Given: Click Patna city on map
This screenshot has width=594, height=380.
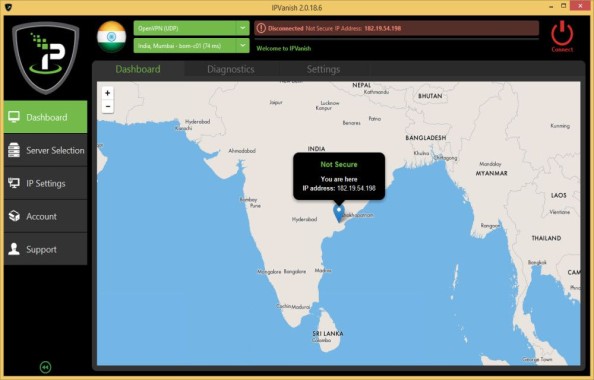Looking at the screenshot, I should point(375,119).
